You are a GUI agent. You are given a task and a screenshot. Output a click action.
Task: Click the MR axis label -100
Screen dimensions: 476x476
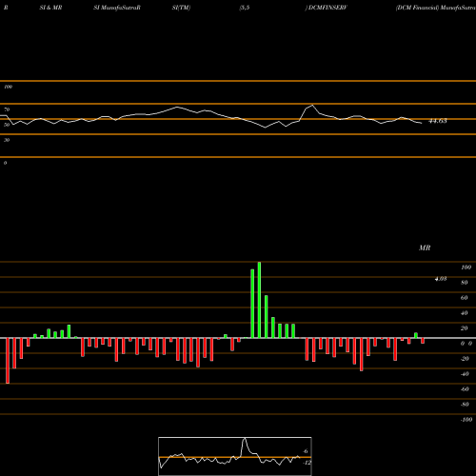coord(466,420)
